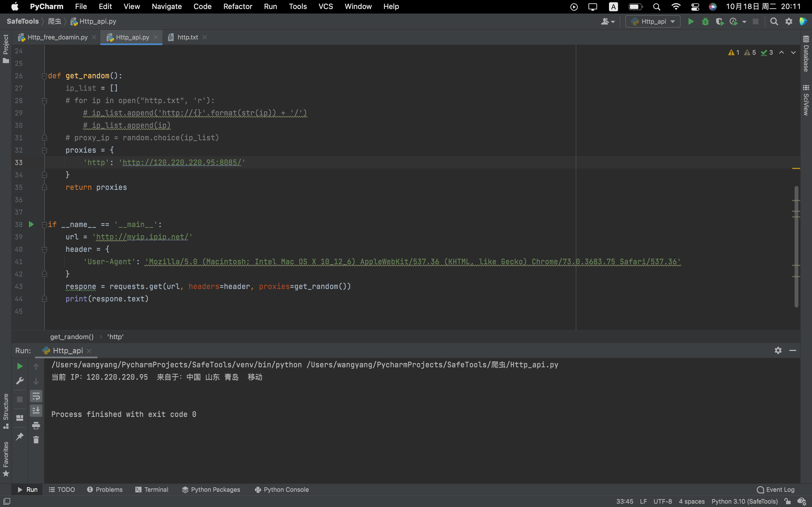Click the Clear All trash icon
This screenshot has height=507, width=812.
(x=36, y=440)
